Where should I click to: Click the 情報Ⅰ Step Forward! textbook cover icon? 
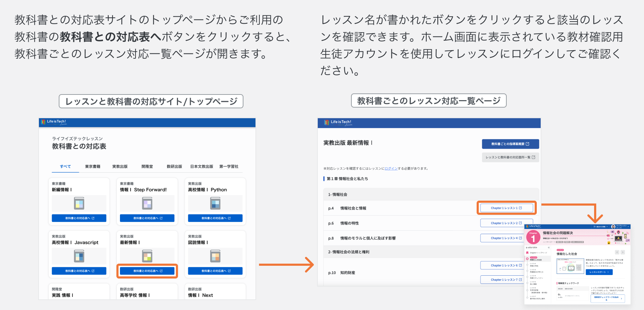click(x=147, y=203)
